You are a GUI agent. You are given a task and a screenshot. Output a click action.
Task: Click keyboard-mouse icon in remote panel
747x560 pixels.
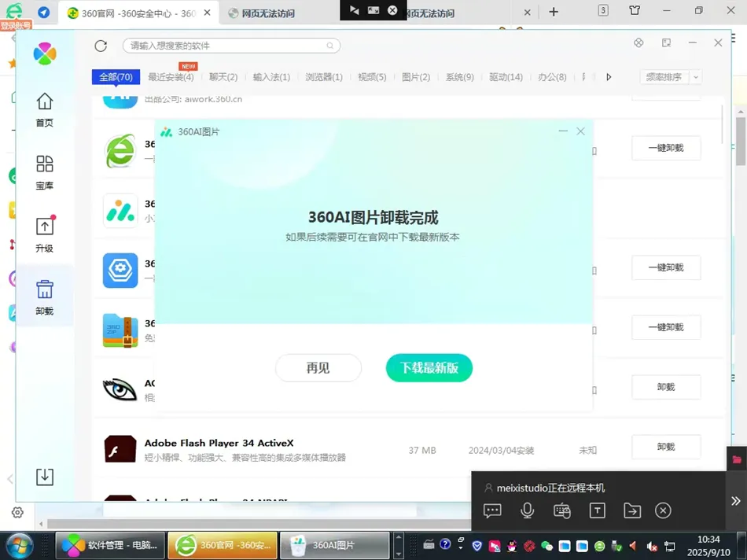tap(562, 511)
